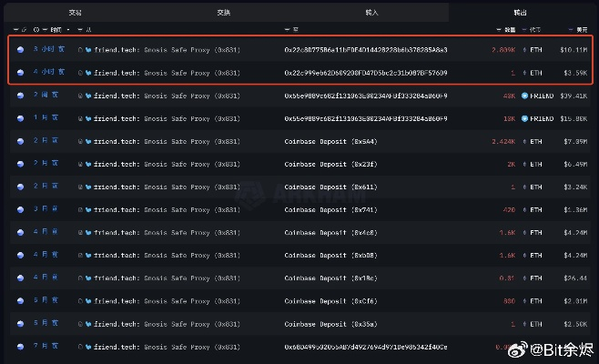Click the ETH icon in Coinbase Deposit (0x35a) row
The width and height of the screenshot is (599, 364).
[525, 323]
